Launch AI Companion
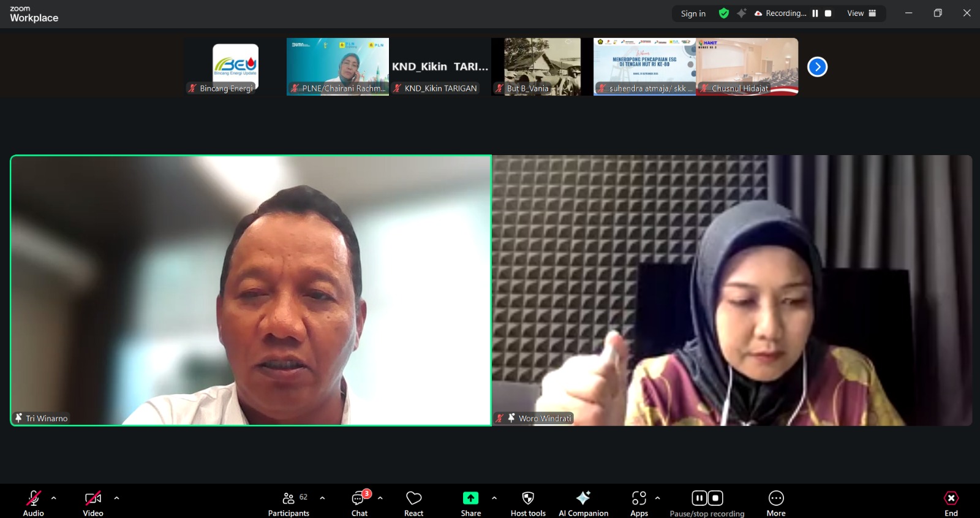The height and width of the screenshot is (518, 980). [583, 503]
